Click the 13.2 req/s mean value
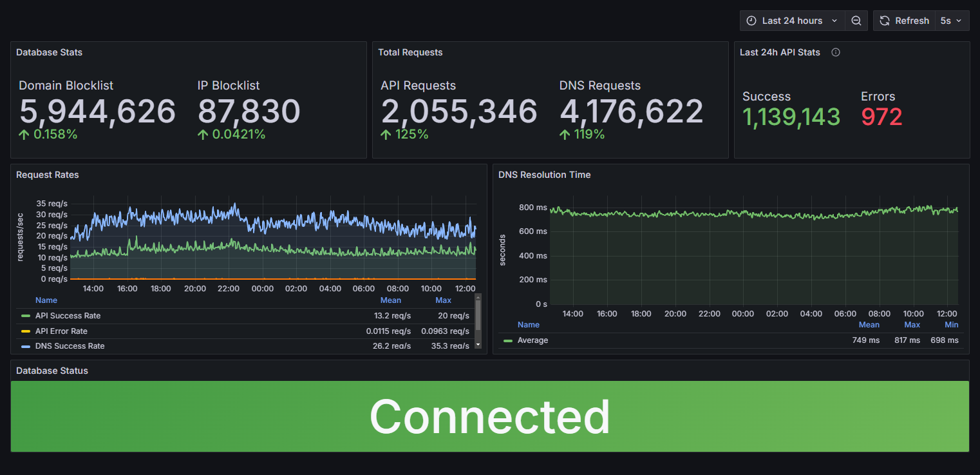Screen dimensions: 980x475 (x=393, y=316)
